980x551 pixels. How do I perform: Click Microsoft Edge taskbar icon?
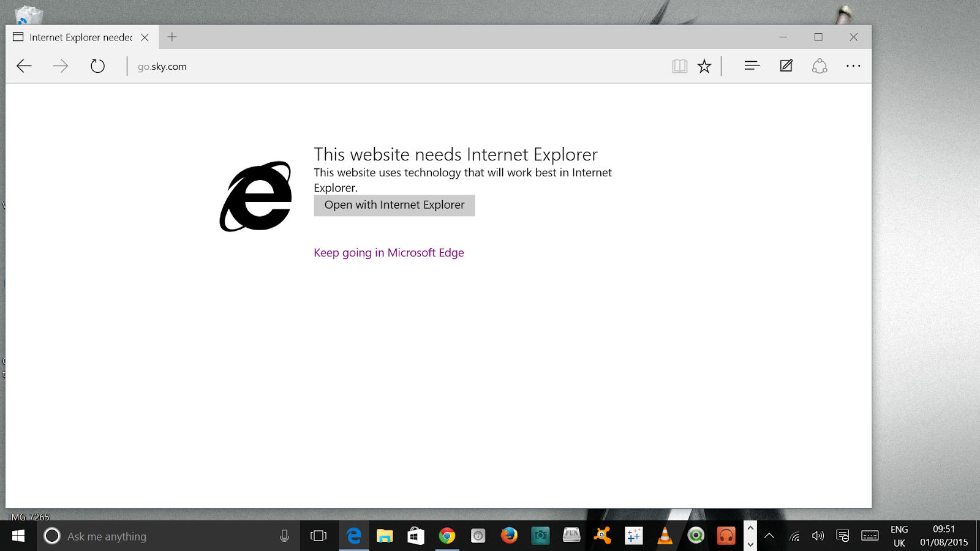point(354,536)
